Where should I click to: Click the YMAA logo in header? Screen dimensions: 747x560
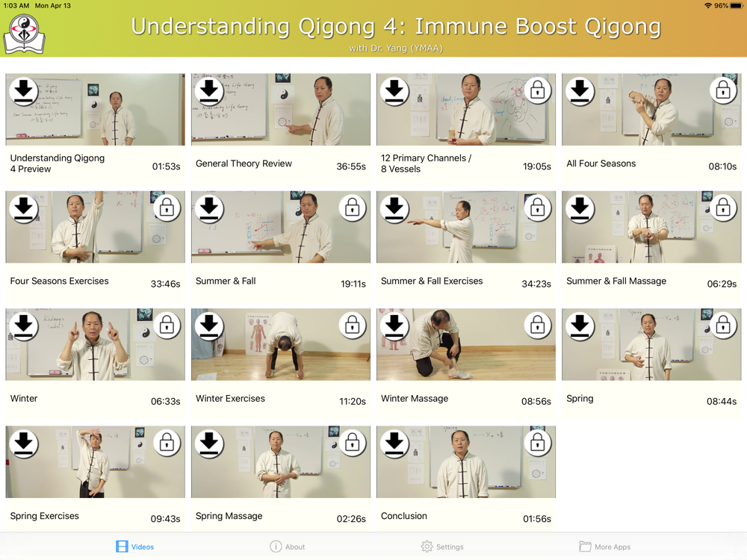[24, 34]
